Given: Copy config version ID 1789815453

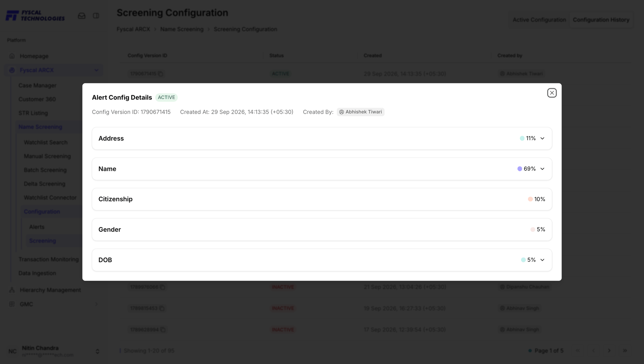Looking at the screenshot, I should click(x=162, y=308).
